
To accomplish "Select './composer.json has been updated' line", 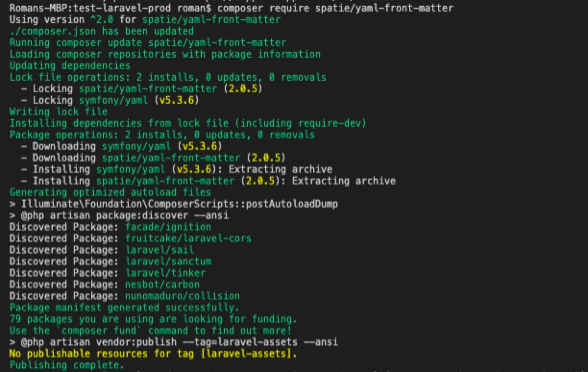I will pyautogui.click(x=102, y=31).
